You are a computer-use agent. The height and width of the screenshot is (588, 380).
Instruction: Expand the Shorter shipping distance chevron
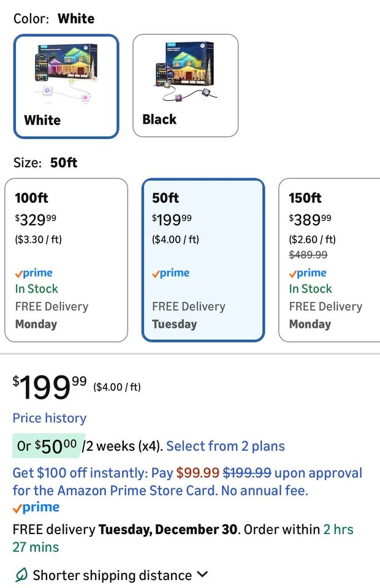[x=203, y=575]
